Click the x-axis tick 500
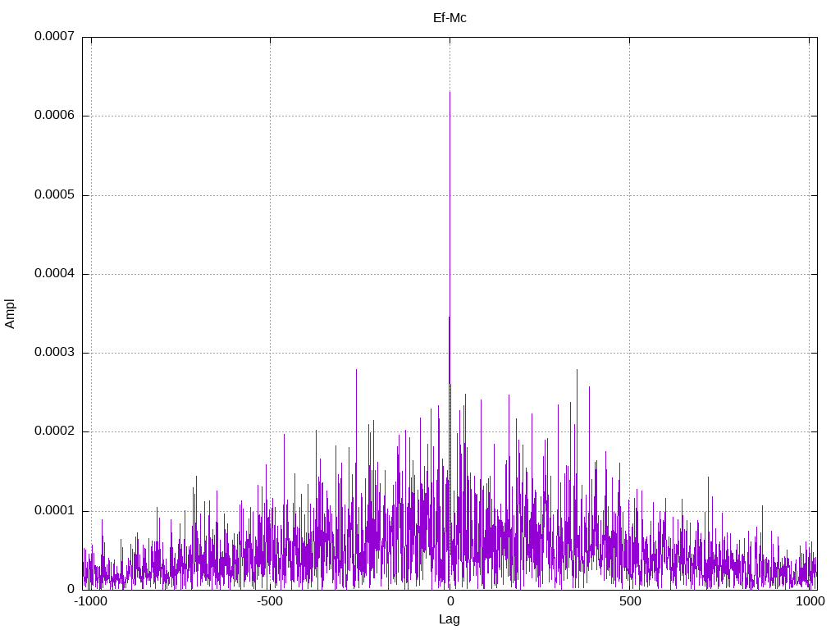This screenshot has height=630, width=840. 630,601
